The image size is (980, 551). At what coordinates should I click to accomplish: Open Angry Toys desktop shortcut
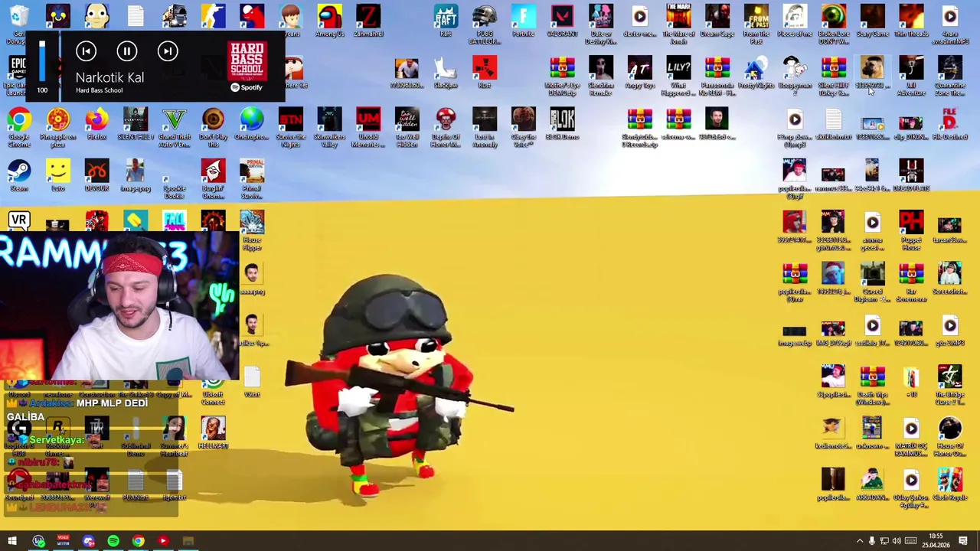pos(640,72)
